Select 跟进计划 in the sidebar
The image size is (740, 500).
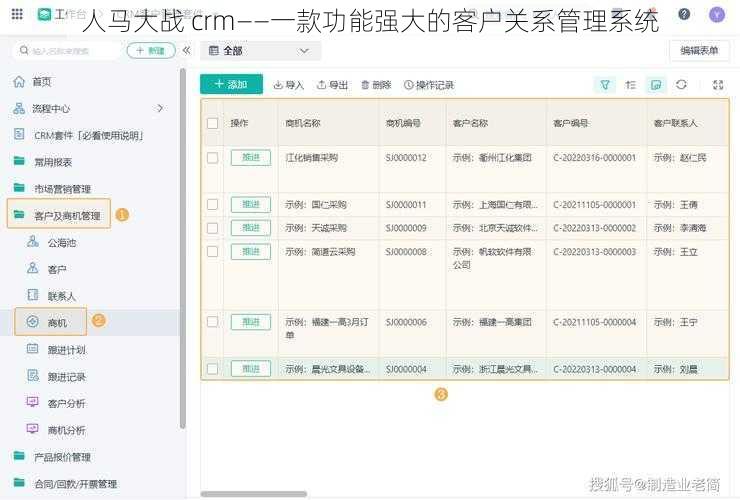[x=66, y=350]
